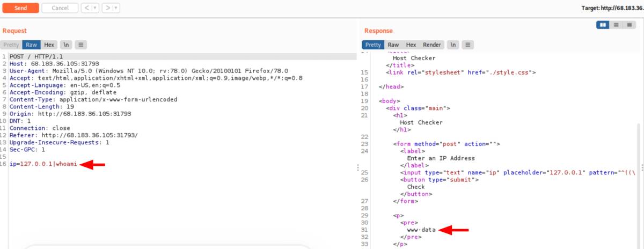
Task: Click the User-Agent header line
Action: pos(149,71)
